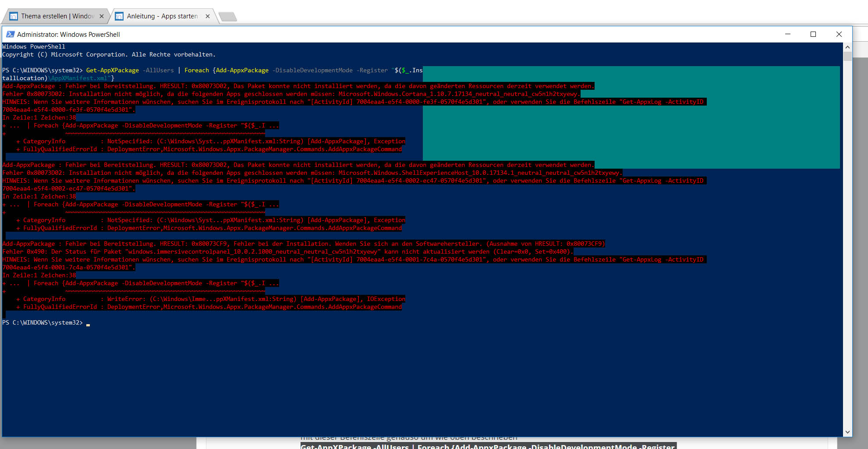The width and height of the screenshot is (868, 449).
Task: Click the 'Copyright (C) Microsoft Corporation' line
Action: pyautogui.click(x=109, y=54)
